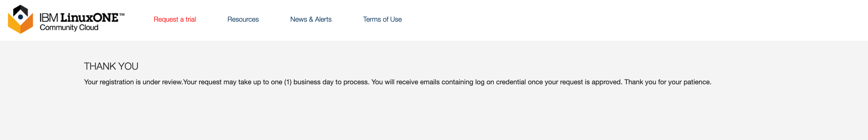Click the IBM text in the logo
Image resolution: width=868 pixels, height=140 pixels.
(x=49, y=18)
